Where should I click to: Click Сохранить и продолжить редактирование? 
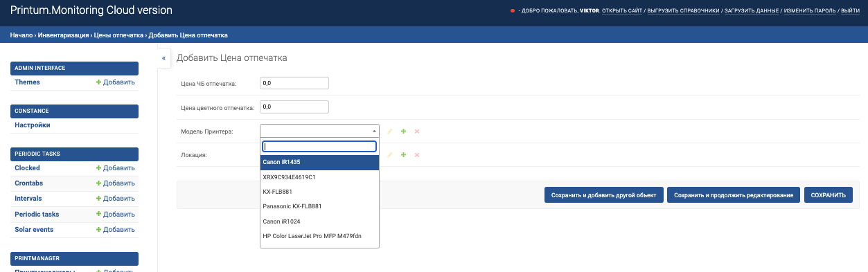734,195
